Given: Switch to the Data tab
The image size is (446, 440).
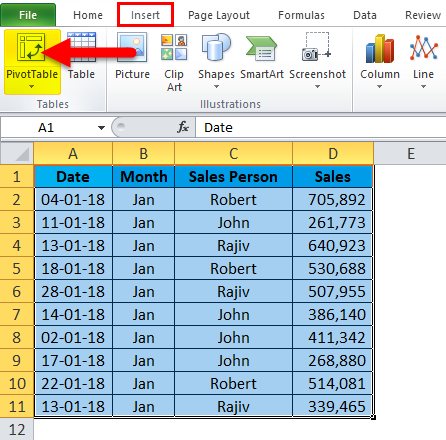Looking at the screenshot, I should click(365, 15).
